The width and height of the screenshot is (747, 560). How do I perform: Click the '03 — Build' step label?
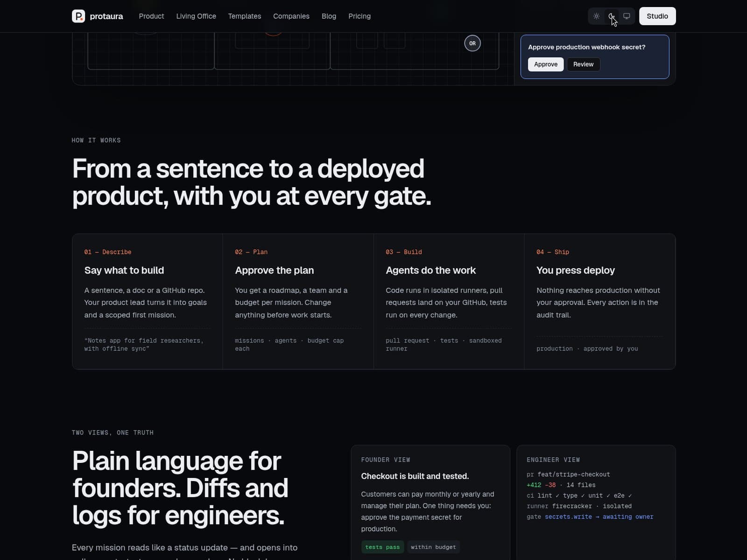pos(404,252)
